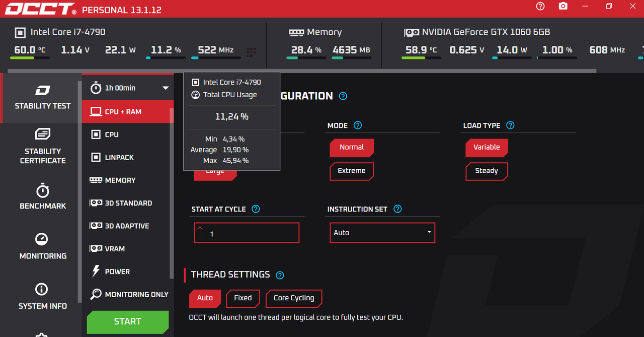Open help for LOAD TYPE

[510, 125]
